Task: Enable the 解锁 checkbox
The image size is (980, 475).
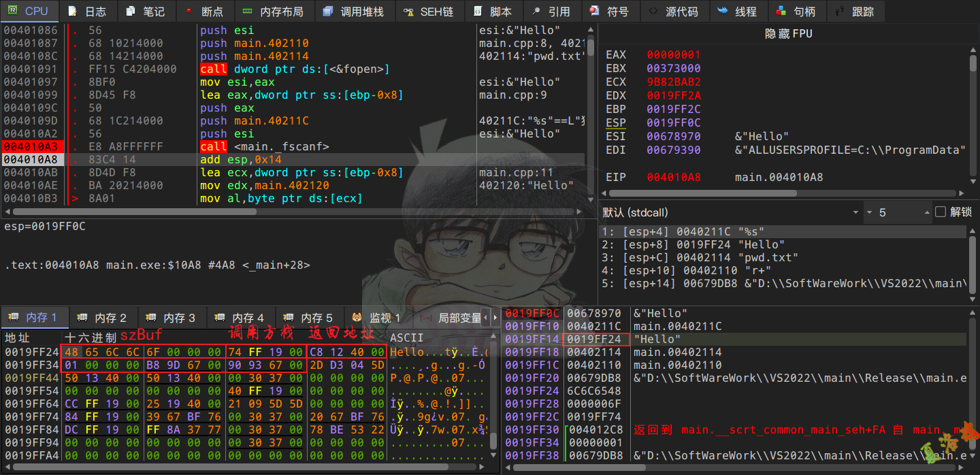Action: [x=941, y=212]
